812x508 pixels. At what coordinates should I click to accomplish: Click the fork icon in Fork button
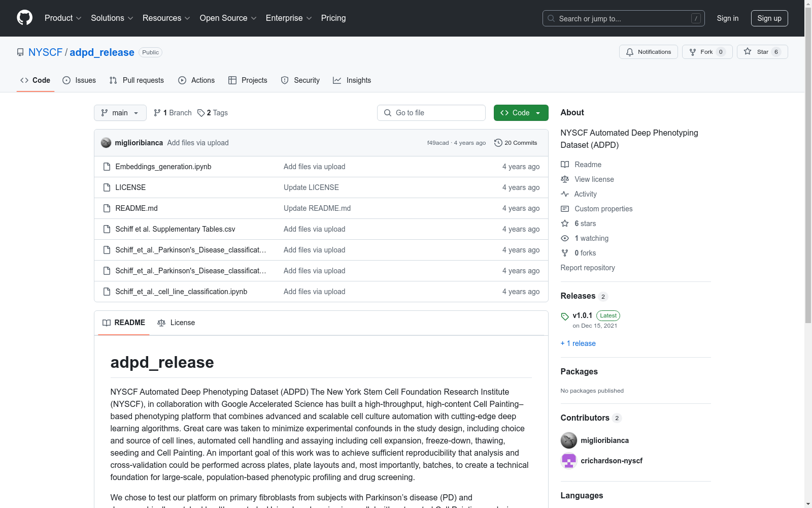click(x=693, y=52)
